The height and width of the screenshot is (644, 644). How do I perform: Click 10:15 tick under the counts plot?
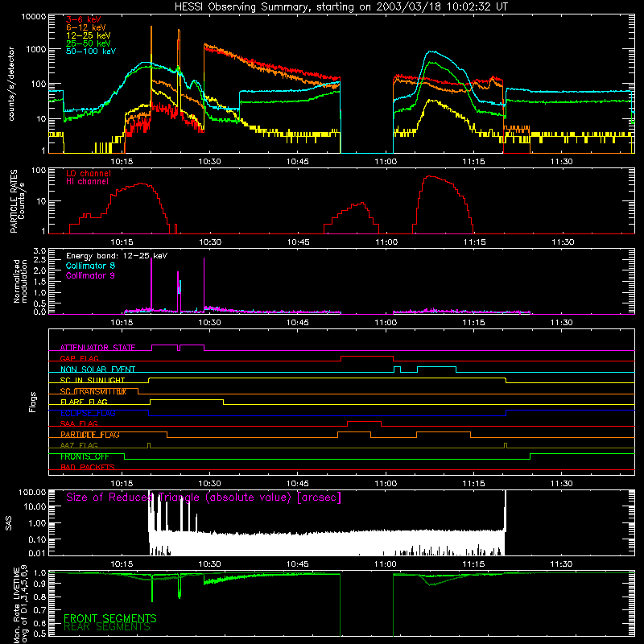pyautogui.click(x=122, y=162)
